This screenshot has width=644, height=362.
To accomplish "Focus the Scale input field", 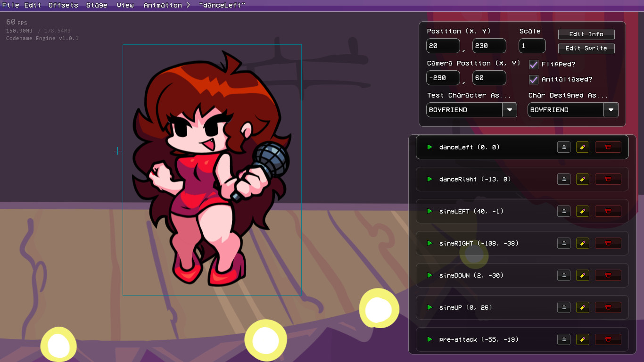I will tap(532, 46).
